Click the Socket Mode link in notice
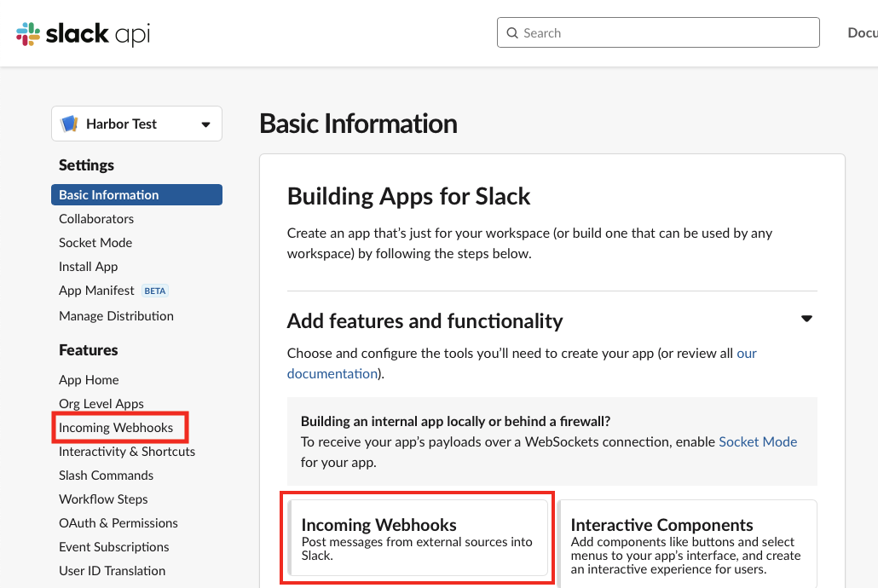878x588 pixels. pyautogui.click(x=758, y=441)
